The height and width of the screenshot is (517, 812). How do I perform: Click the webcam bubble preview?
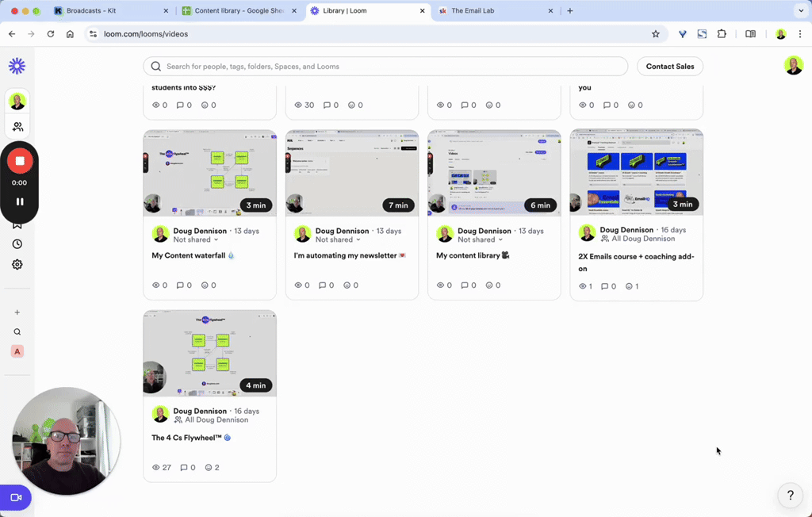[x=67, y=440]
